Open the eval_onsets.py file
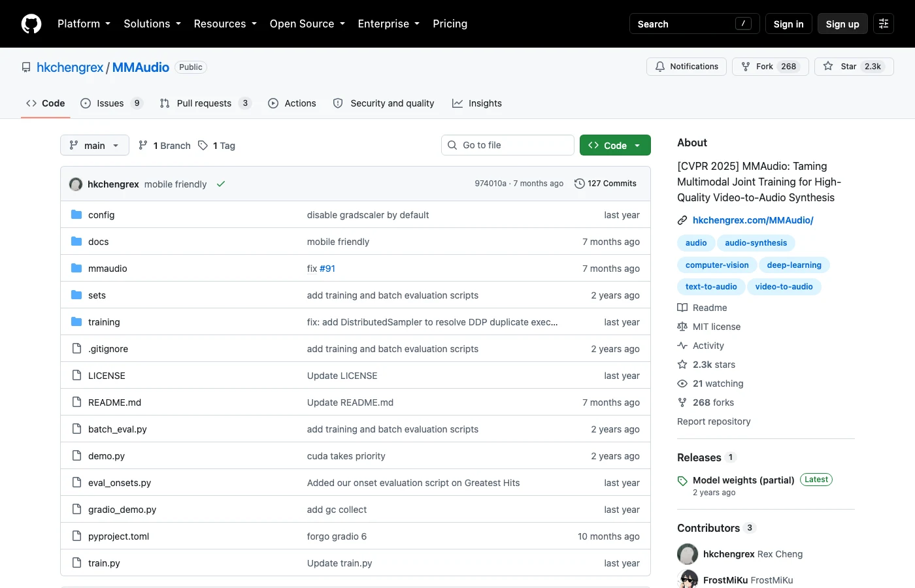915x588 pixels. coord(120,483)
